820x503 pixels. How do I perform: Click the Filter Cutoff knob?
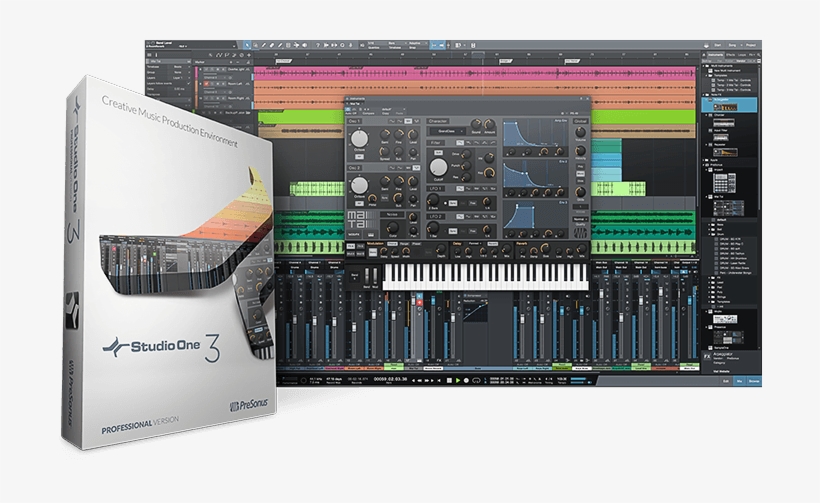coord(439,167)
